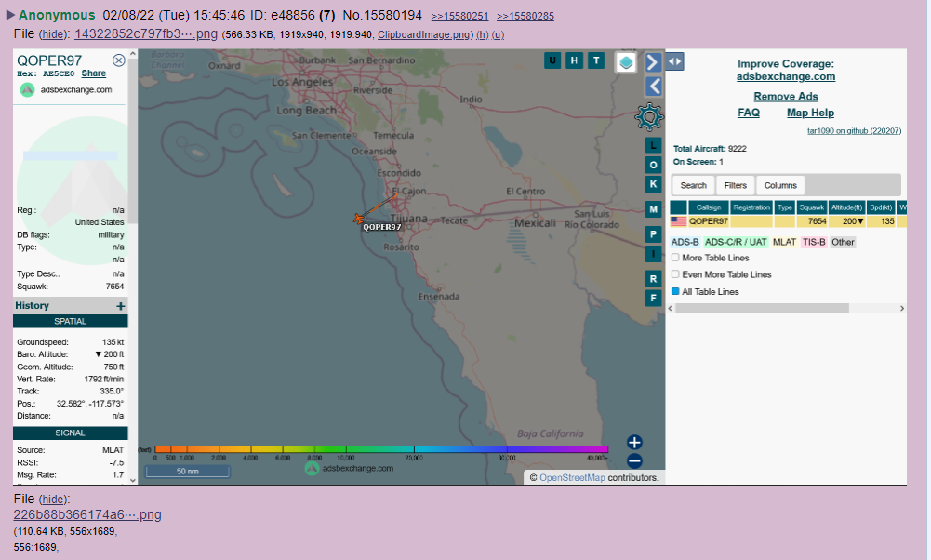Screen dimensions: 931x560
Task: Click the TIS-B legend color label
Action: [814, 242]
